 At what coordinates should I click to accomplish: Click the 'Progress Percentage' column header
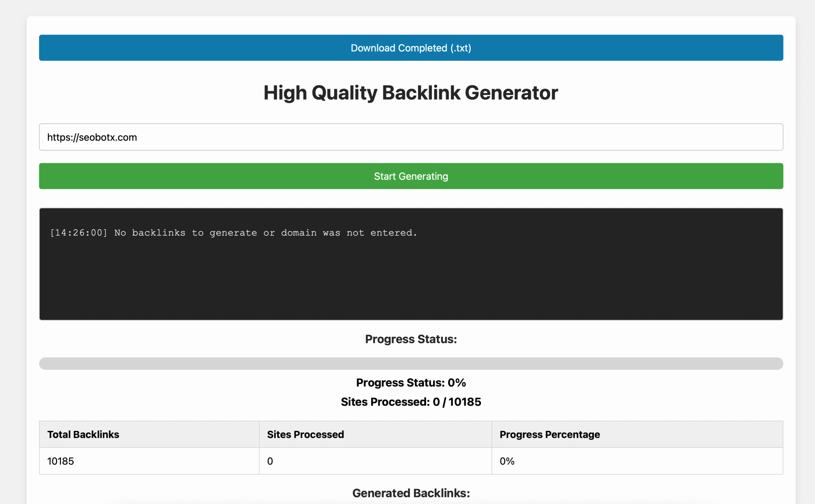tap(638, 434)
